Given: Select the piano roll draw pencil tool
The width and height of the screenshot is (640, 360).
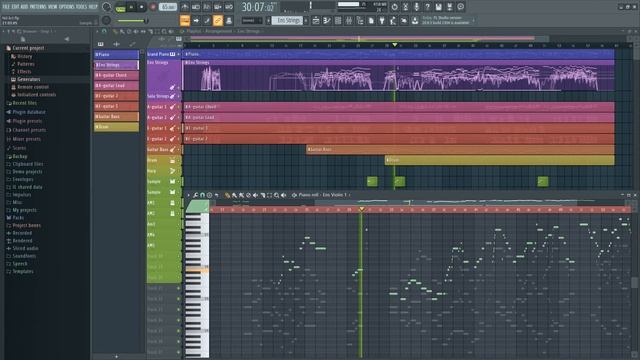Looking at the screenshot, I should (x=227, y=195).
